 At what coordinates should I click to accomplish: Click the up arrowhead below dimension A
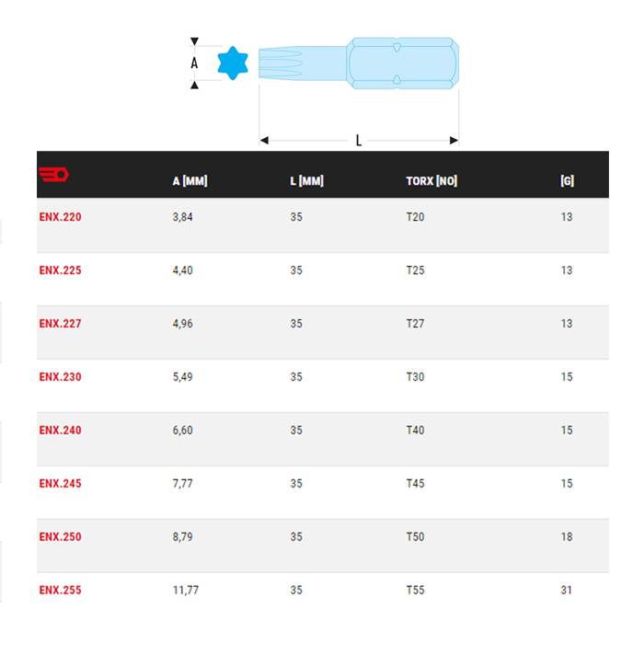tap(194, 86)
